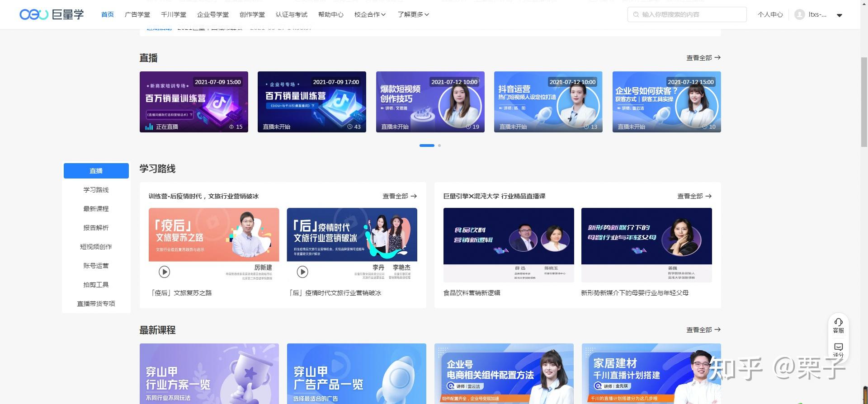Play the 「疫后」文旅复苏之路 video
The image size is (868, 404).
(164, 272)
